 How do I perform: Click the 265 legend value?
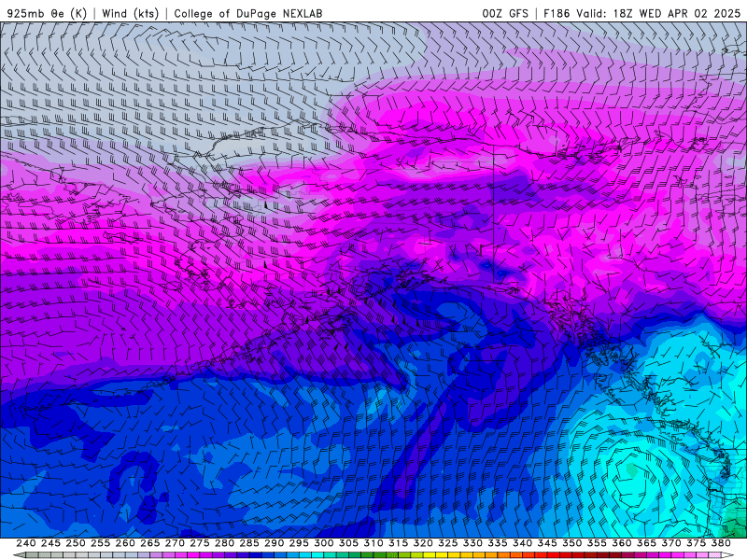[149, 543]
